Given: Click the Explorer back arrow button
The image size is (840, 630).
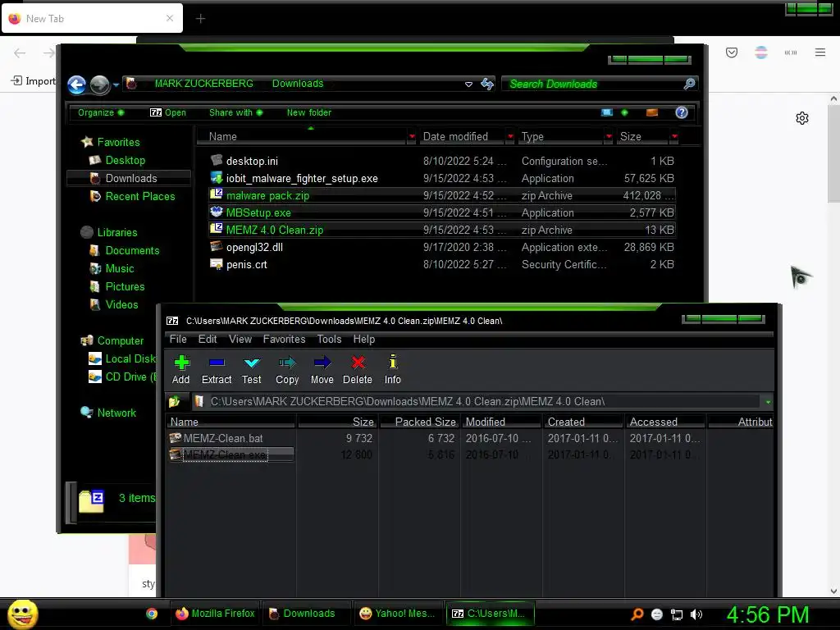Looking at the screenshot, I should point(76,84).
